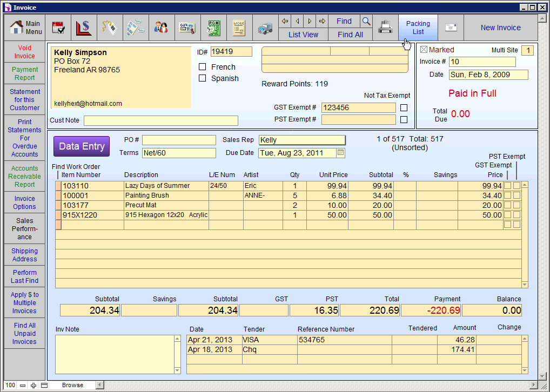Toggle GST exempt box for Painting Brush row
This screenshot has height=392, width=550.
pos(507,195)
